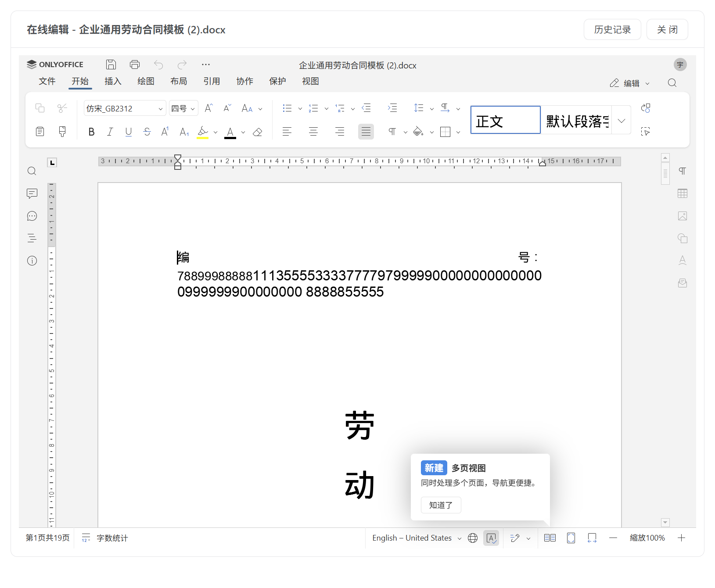Toggle bold formatting
Image resolution: width=715 pixels, height=588 pixels.
[x=91, y=132]
